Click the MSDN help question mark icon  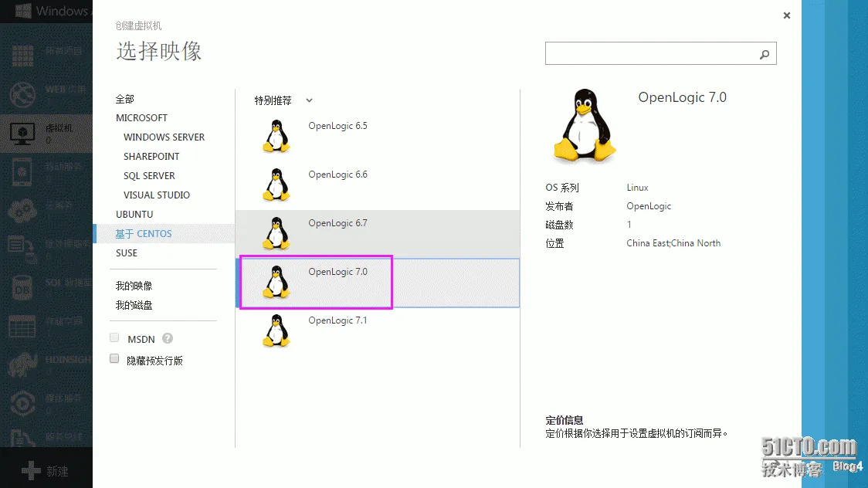[x=168, y=338]
